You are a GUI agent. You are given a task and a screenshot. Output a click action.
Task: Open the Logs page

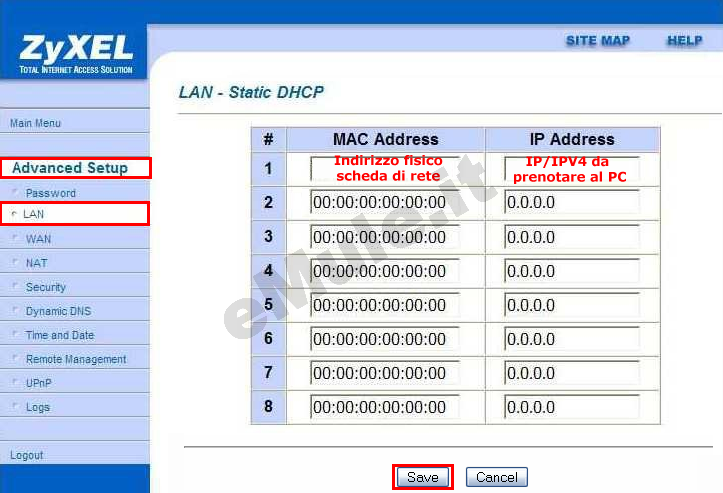tap(38, 408)
